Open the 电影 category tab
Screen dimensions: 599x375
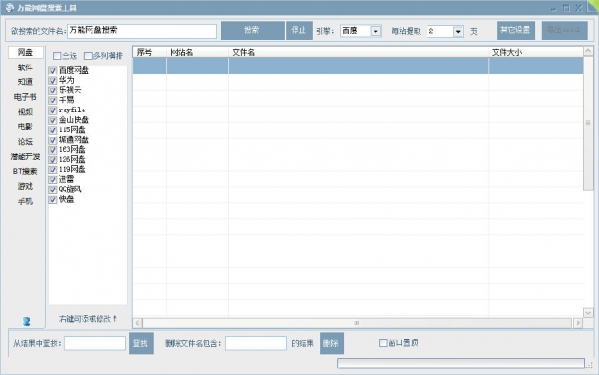click(25, 126)
